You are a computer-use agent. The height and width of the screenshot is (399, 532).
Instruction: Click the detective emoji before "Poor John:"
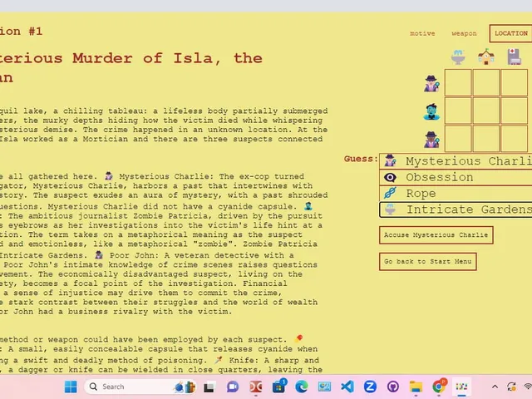click(x=99, y=255)
